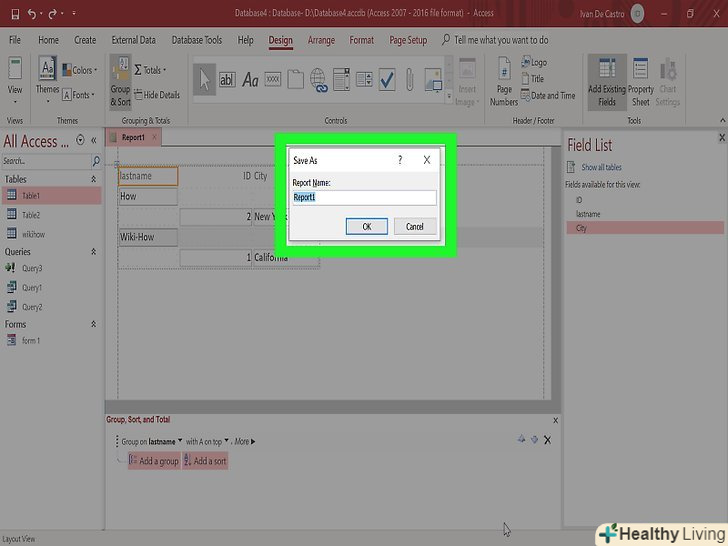Click Add a group button
This screenshot has width=728, height=546.
pyautogui.click(x=154, y=461)
